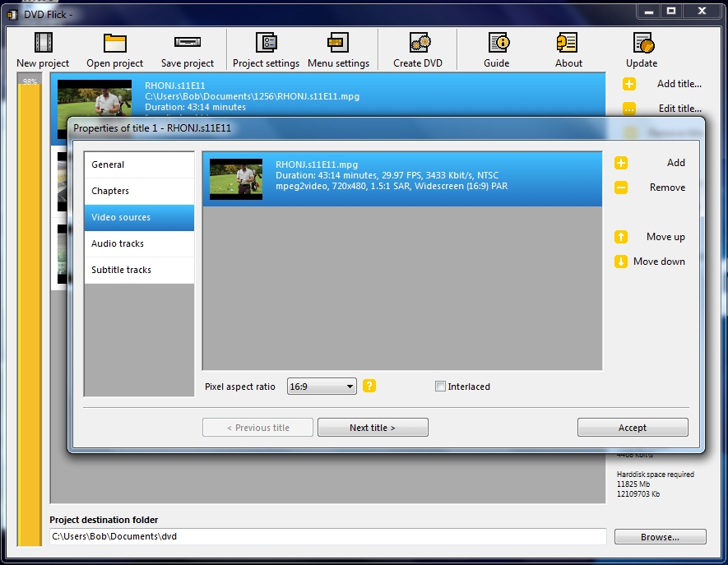Maximize the DVD Flick window
This screenshot has height=565, width=728.
click(671, 12)
